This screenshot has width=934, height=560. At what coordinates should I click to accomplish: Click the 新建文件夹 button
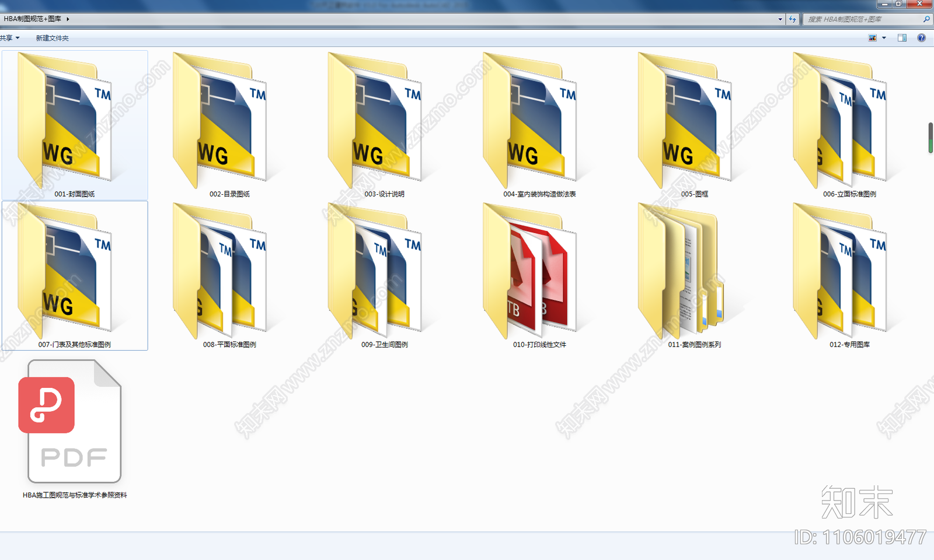(53, 38)
